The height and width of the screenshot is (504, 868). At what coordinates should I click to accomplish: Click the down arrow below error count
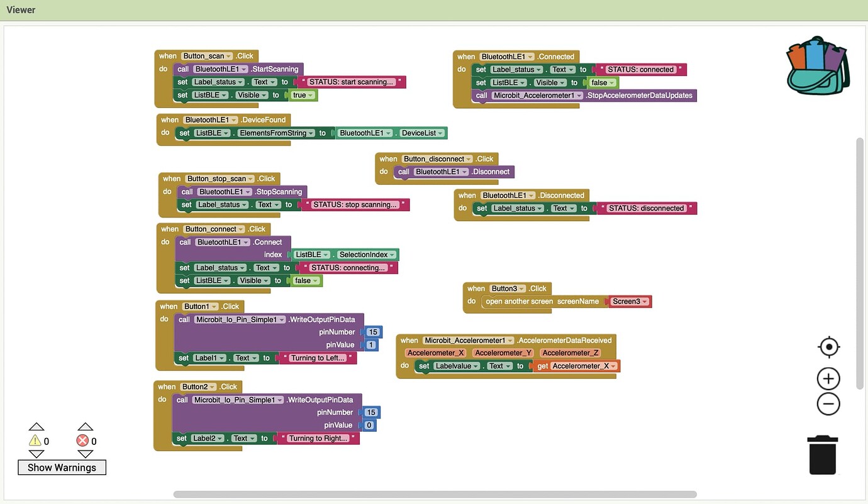pyautogui.click(x=85, y=454)
